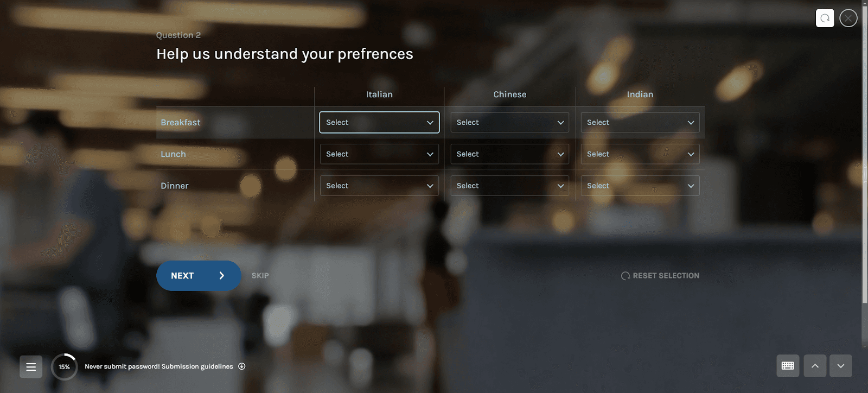The width and height of the screenshot is (868, 393).
Task: Click the submission guidelines download icon
Action: [x=242, y=366]
